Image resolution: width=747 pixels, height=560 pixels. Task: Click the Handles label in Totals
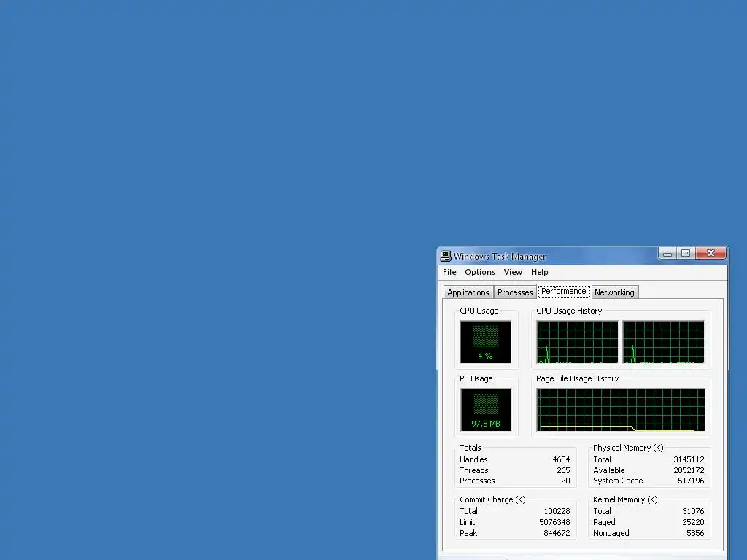(x=473, y=459)
